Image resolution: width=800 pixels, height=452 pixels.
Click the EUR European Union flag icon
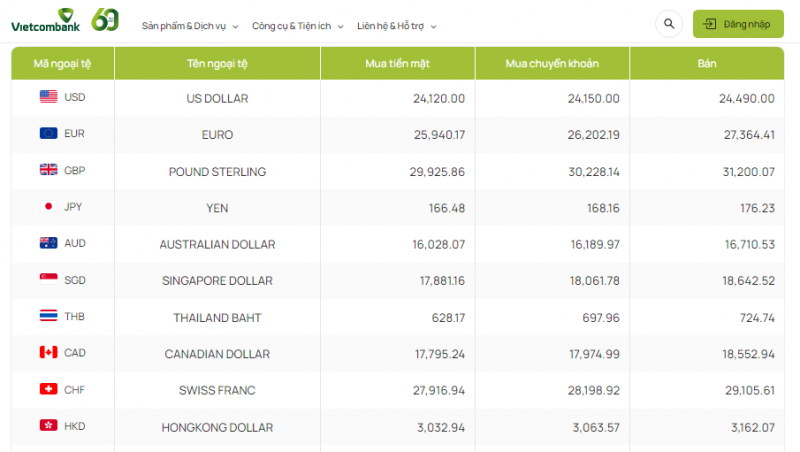tap(48, 133)
